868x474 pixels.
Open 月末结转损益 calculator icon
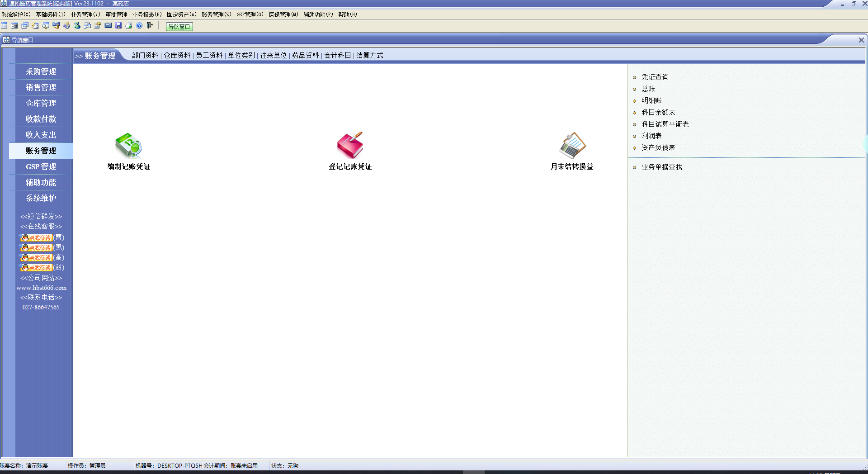point(572,145)
